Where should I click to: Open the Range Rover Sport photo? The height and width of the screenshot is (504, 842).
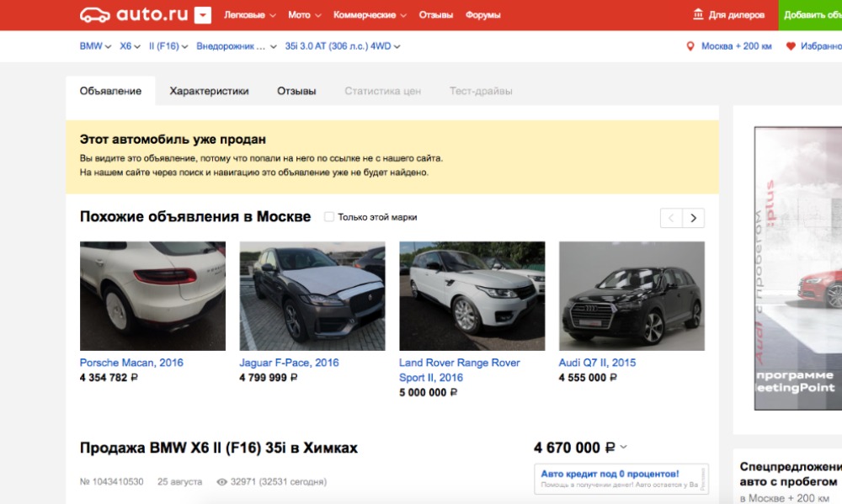click(472, 295)
